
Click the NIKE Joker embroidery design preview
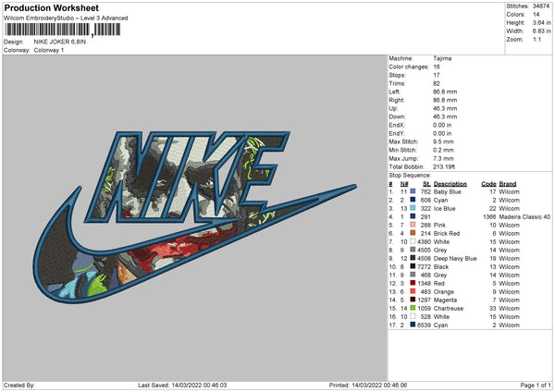(x=194, y=216)
